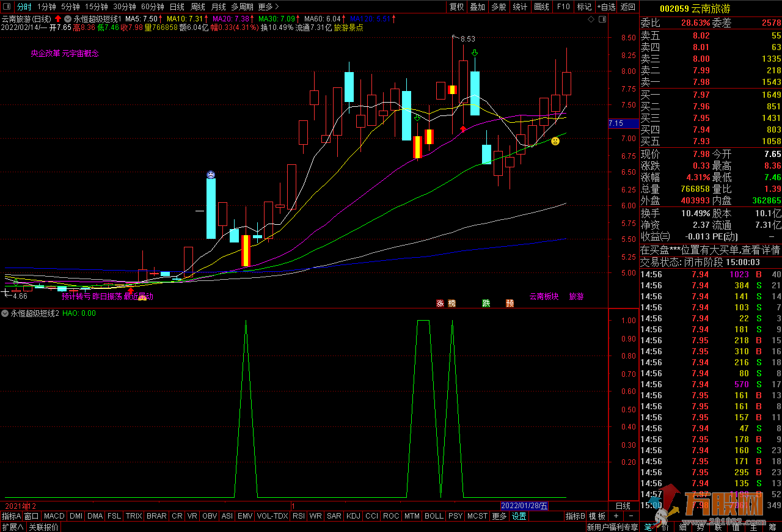The width and height of the screenshot is (782, 532).
Task: Expand the 扩展∧ panel
Action: click(12, 527)
